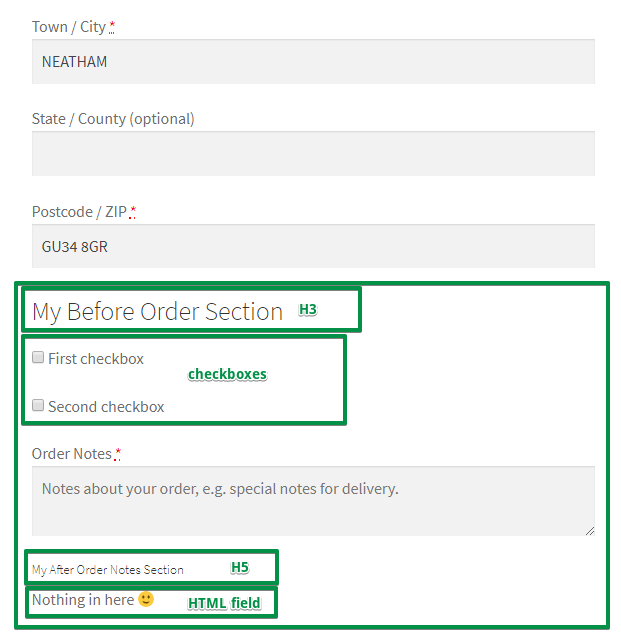Click inside the Order Notes textarea
Viewport: 621px width, 643px height.
(313, 501)
